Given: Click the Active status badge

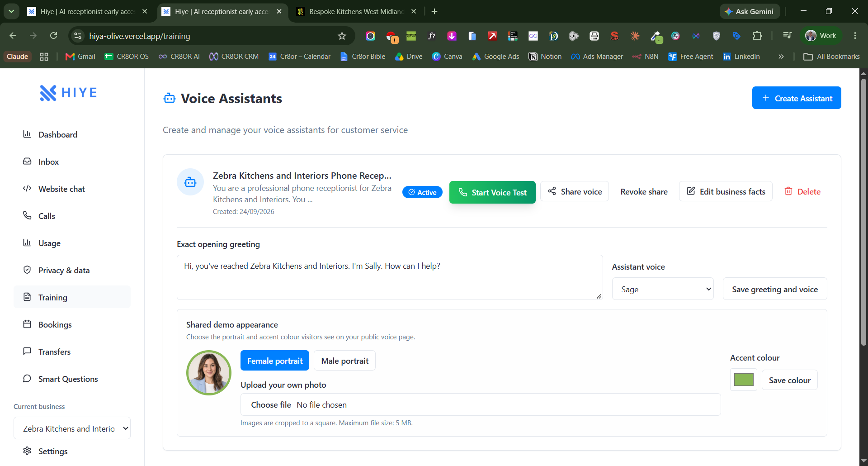Looking at the screenshot, I should [422, 192].
